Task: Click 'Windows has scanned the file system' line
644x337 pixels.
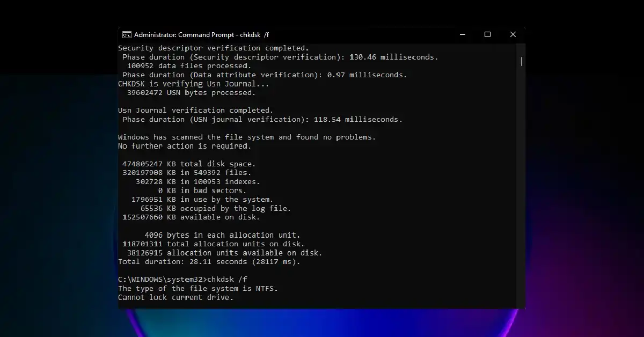Action: (247, 137)
